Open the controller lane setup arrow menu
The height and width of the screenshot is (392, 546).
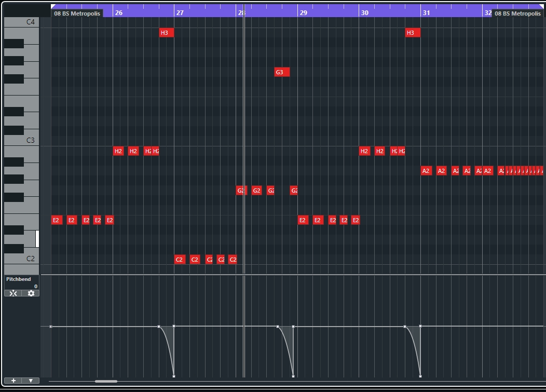pos(31,381)
